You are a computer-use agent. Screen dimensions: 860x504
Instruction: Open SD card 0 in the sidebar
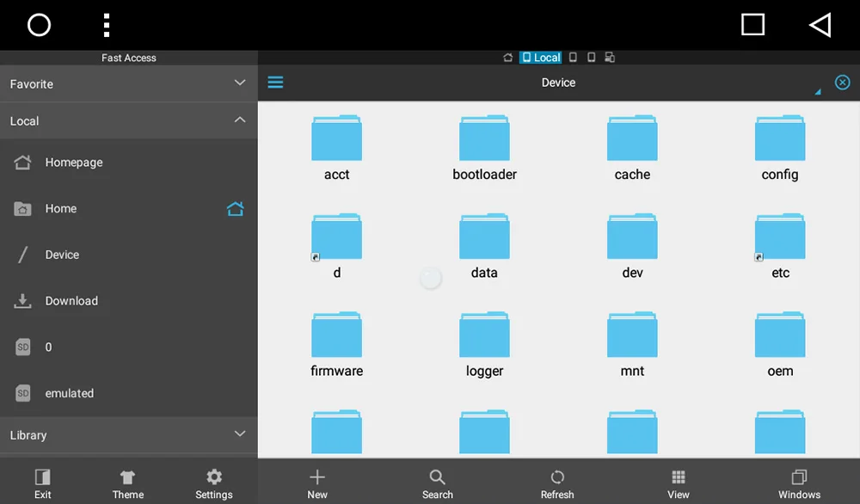pyautogui.click(x=129, y=347)
